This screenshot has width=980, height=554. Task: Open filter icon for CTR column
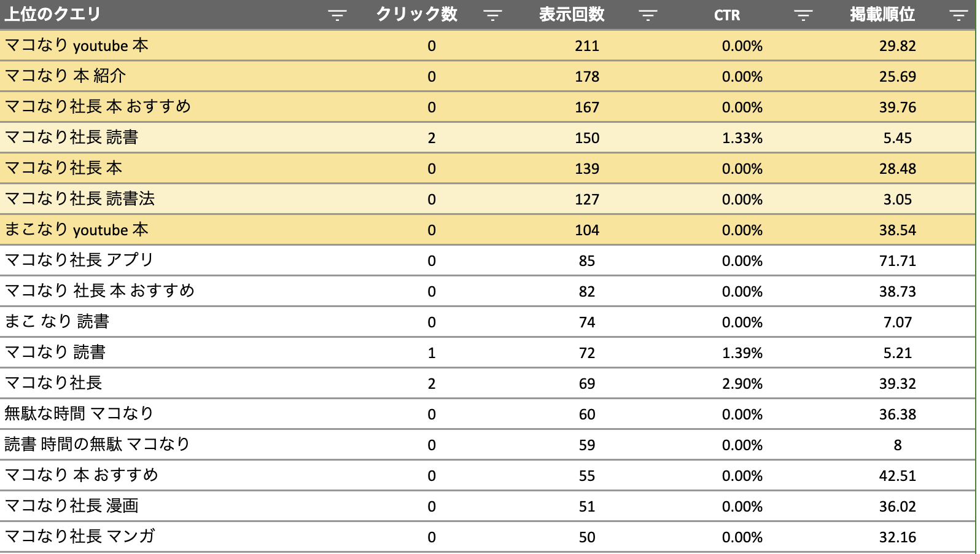point(803,15)
